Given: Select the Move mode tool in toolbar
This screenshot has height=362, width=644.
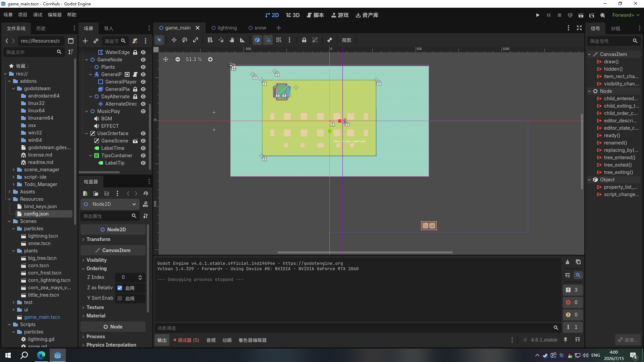Looking at the screenshot, I should tap(174, 40).
